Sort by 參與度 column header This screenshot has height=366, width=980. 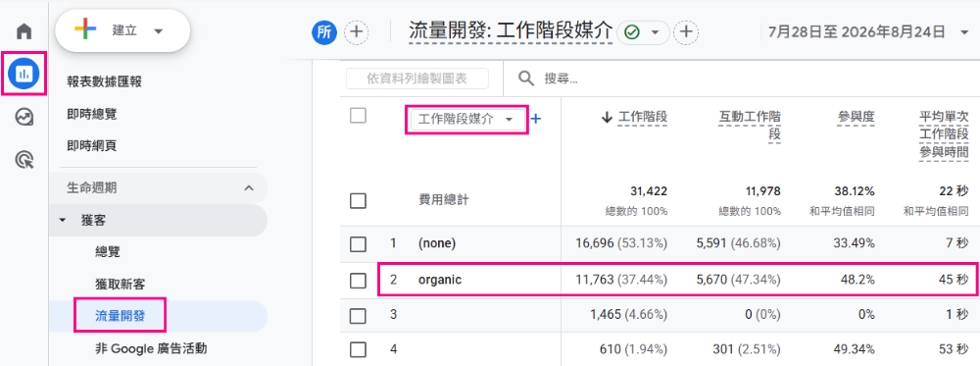[856, 117]
